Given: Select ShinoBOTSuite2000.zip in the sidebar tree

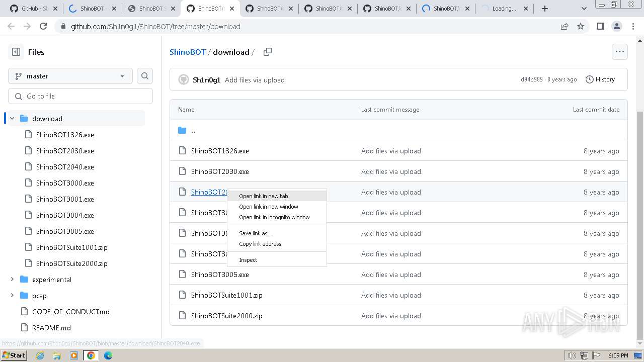Looking at the screenshot, I should 72,263.
